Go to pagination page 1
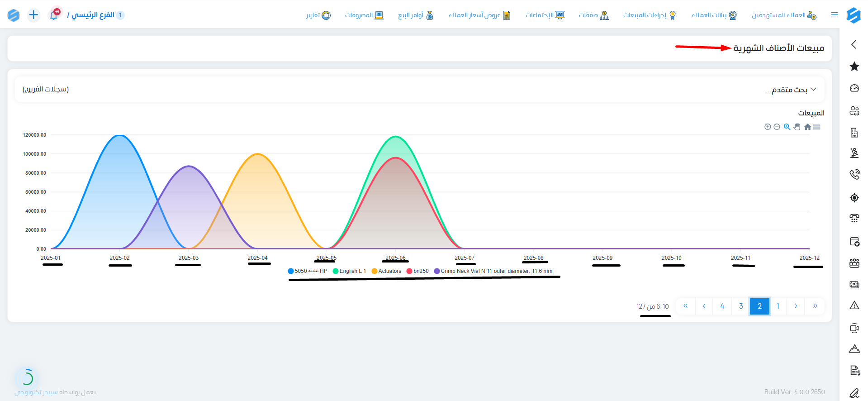The width and height of the screenshot is (868, 401). 778,306
